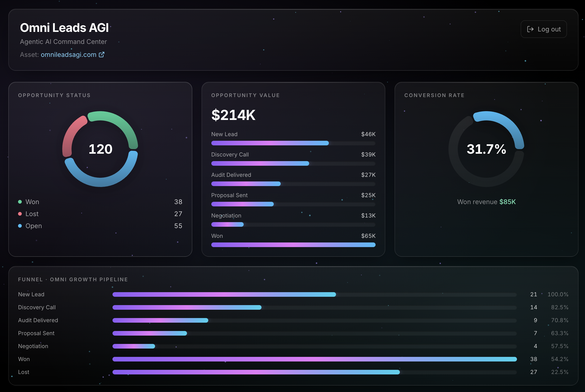Click the New Lead funnel bar
Image resolution: width=585 pixels, height=392 pixels.
315,294
